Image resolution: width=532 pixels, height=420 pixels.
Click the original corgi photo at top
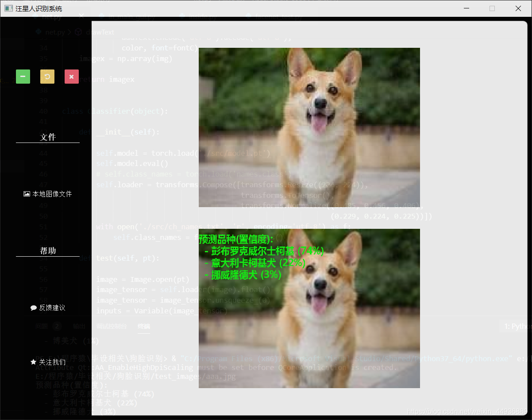point(309,127)
